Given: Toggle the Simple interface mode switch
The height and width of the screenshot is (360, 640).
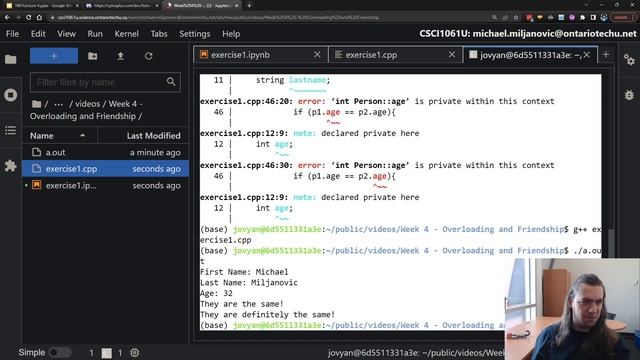Looking at the screenshot, I should [60, 352].
